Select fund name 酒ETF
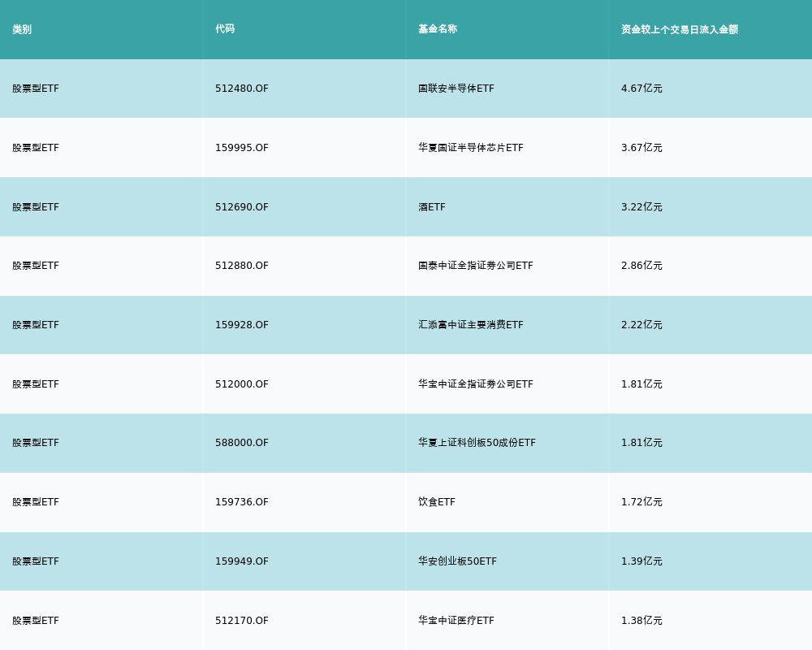The image size is (812, 650). [432, 207]
